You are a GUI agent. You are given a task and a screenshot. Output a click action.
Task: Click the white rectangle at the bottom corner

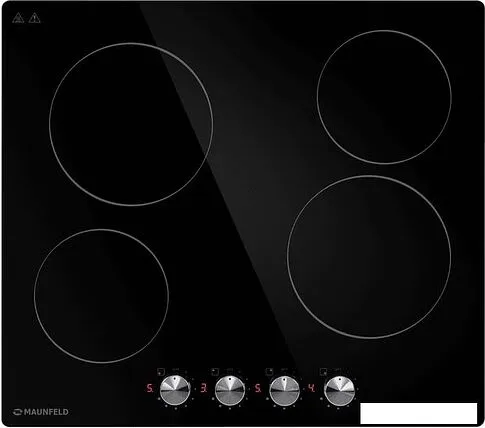(x=419, y=413)
